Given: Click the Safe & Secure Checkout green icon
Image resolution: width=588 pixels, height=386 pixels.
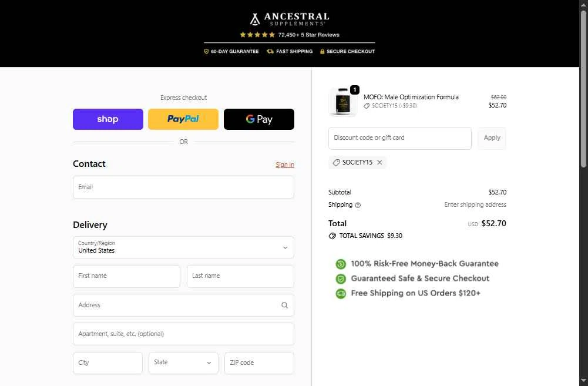Looking at the screenshot, I should (341, 278).
